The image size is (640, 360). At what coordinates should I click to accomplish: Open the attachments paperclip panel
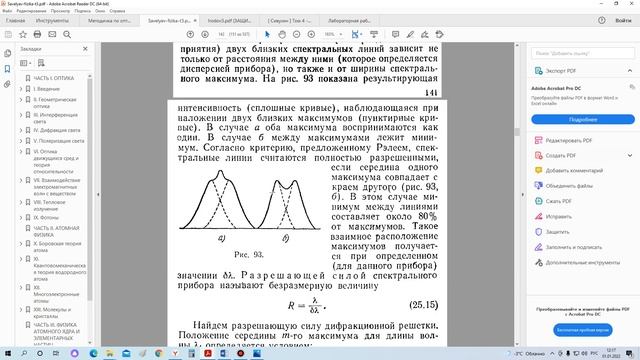point(7,84)
